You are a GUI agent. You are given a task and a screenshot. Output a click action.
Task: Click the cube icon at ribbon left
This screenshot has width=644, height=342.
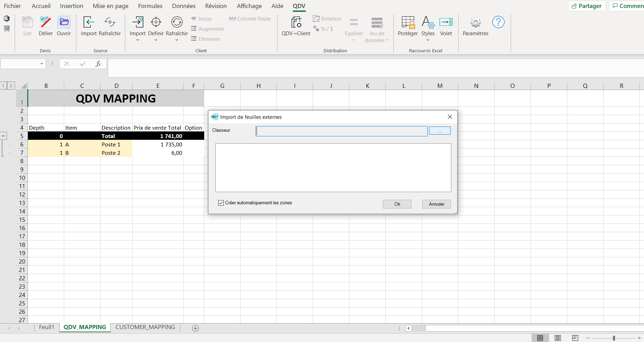[7, 18]
